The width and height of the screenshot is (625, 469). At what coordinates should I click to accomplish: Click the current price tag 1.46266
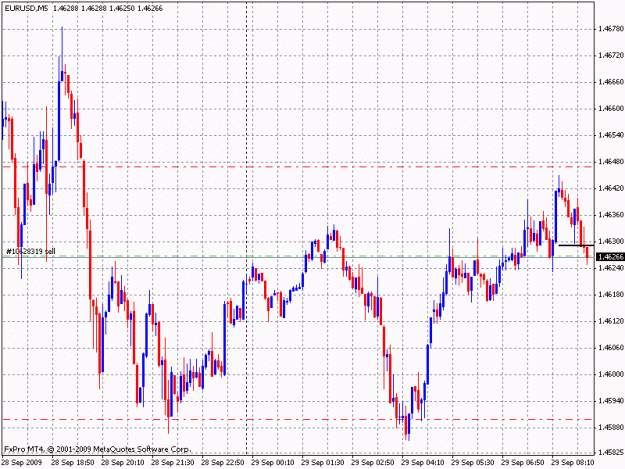coord(610,257)
